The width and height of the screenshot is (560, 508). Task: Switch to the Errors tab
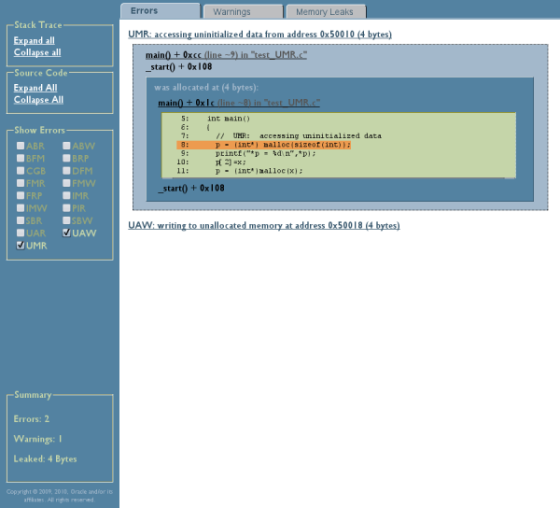[x=160, y=11]
